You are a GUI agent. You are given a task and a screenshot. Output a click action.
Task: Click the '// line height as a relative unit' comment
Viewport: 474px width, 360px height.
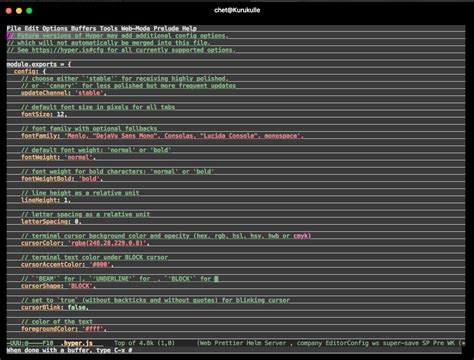point(80,193)
